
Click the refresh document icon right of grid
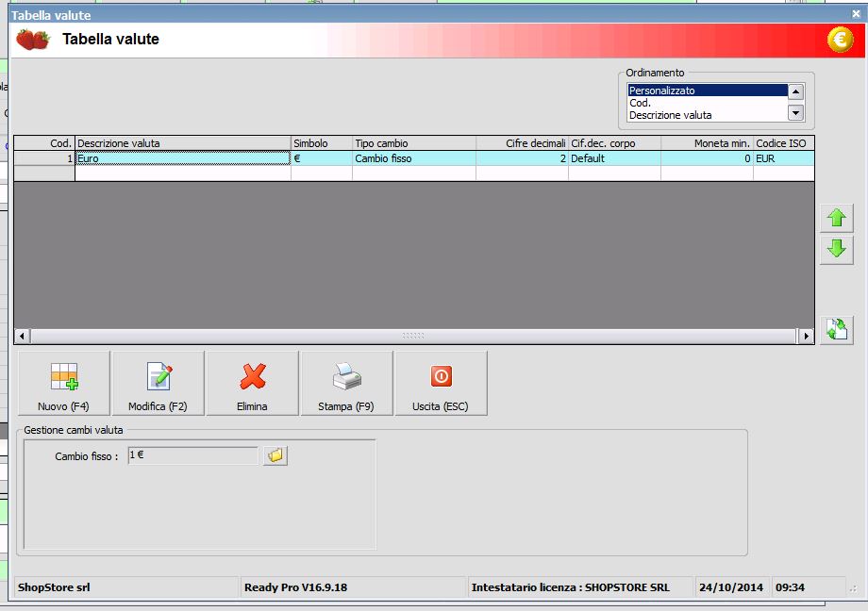[x=837, y=329]
